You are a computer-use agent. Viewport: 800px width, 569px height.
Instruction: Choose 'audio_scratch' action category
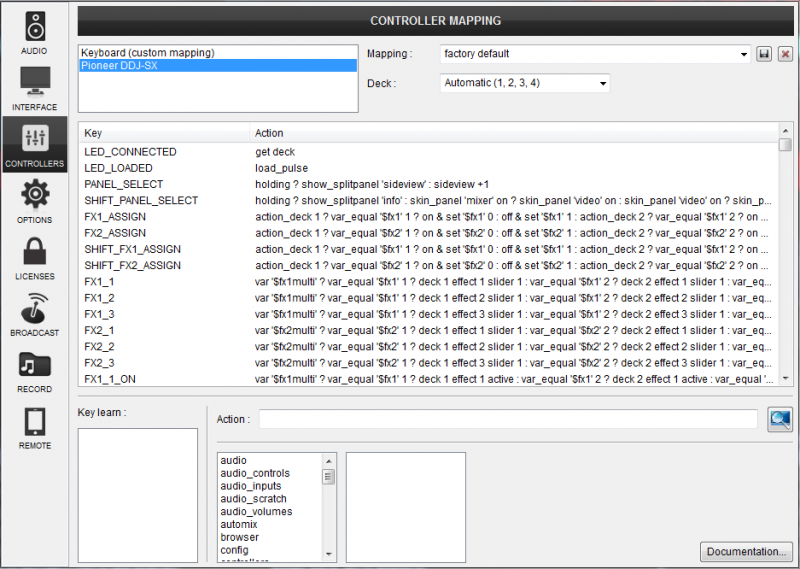pos(270,499)
